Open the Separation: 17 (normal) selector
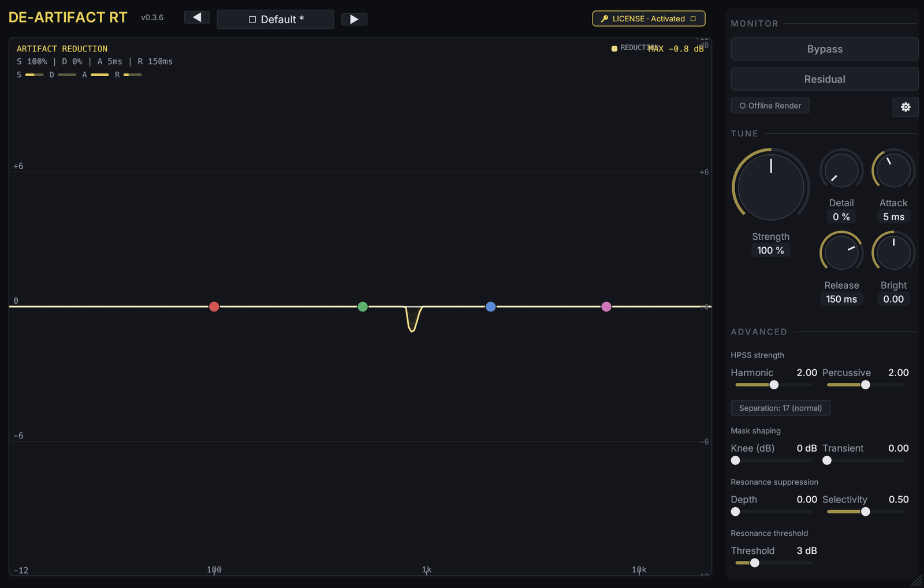Image resolution: width=924 pixels, height=588 pixels. coord(781,408)
